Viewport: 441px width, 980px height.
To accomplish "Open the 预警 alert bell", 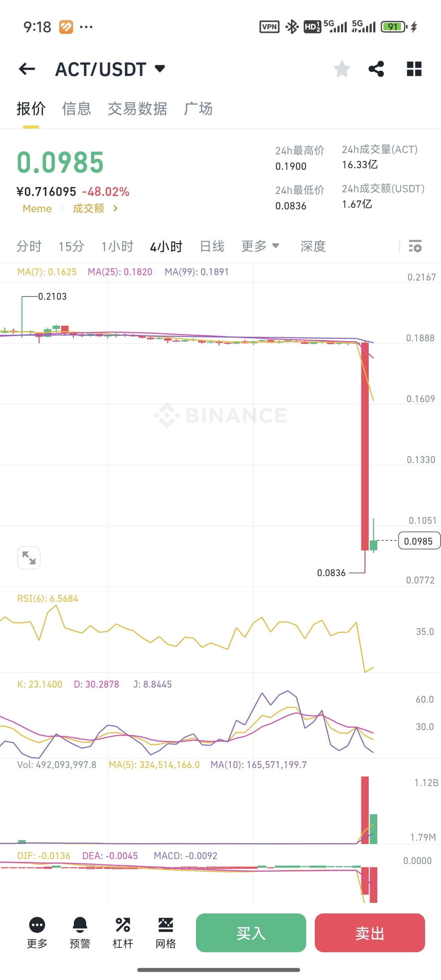I will pyautogui.click(x=80, y=925).
